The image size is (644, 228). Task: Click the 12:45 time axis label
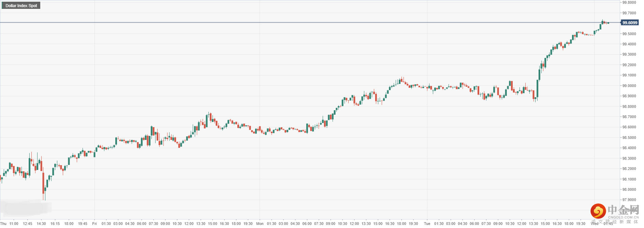coord(28,224)
